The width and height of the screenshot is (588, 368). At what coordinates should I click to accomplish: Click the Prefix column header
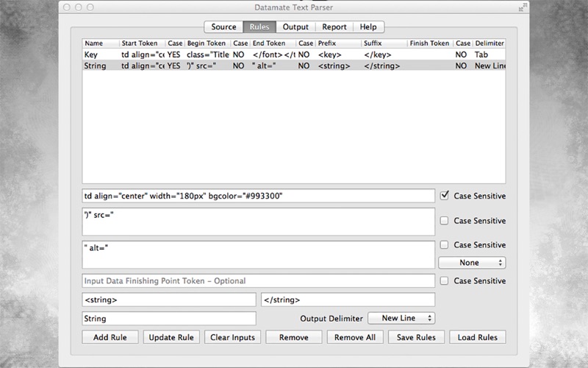[x=338, y=43]
